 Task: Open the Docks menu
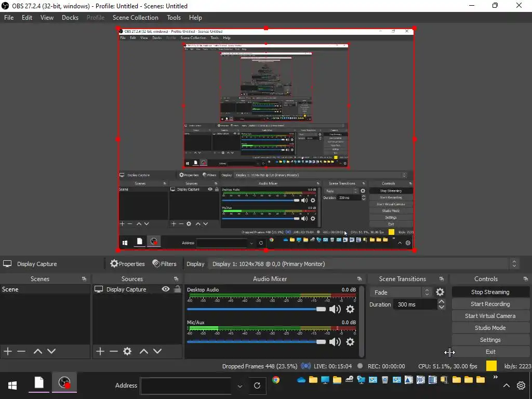pyautogui.click(x=70, y=18)
